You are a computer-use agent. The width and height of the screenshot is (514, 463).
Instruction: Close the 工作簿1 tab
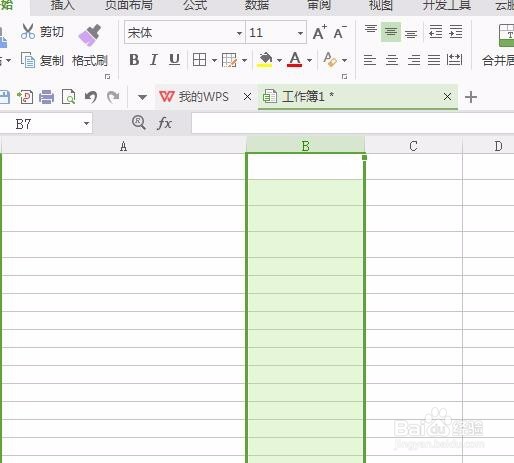pyautogui.click(x=447, y=97)
